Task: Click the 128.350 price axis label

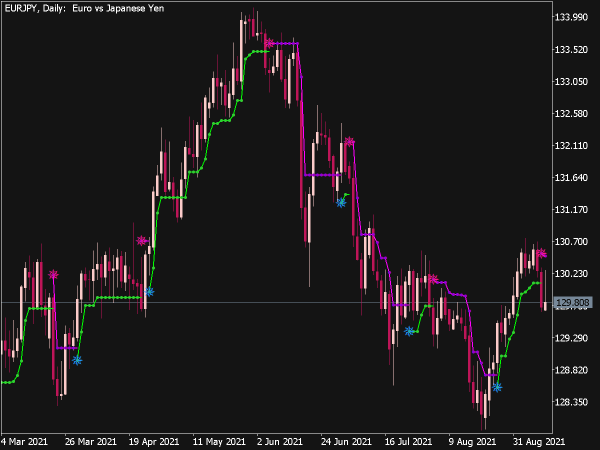Action: [x=572, y=402]
